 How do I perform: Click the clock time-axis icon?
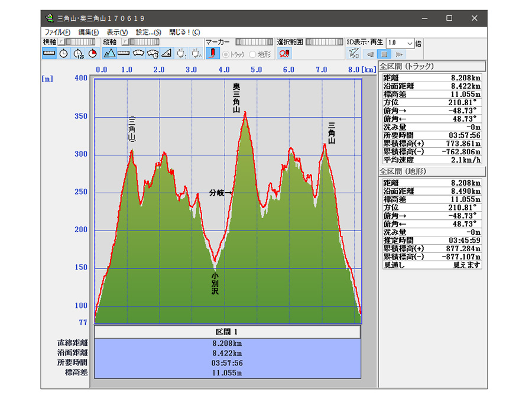(64, 54)
